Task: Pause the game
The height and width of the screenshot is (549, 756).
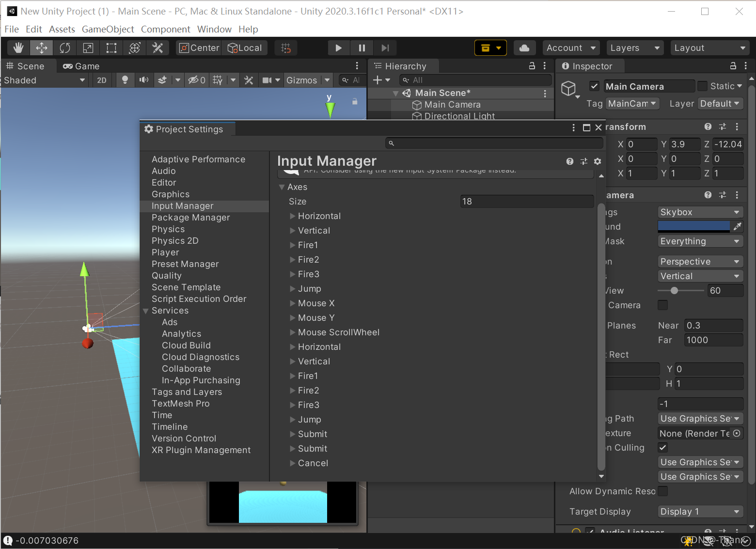Action: click(x=362, y=48)
